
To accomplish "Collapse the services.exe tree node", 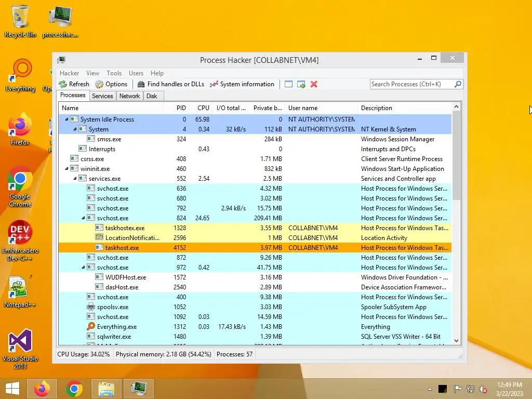I will [x=75, y=179].
